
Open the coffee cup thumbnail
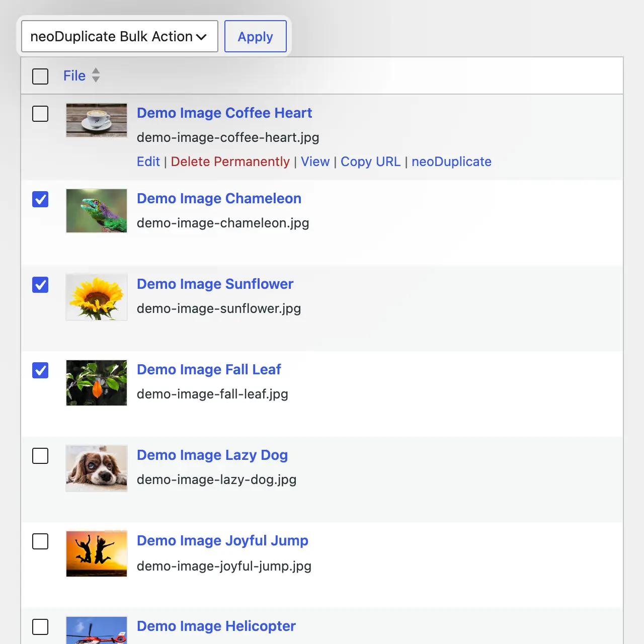coord(97,120)
